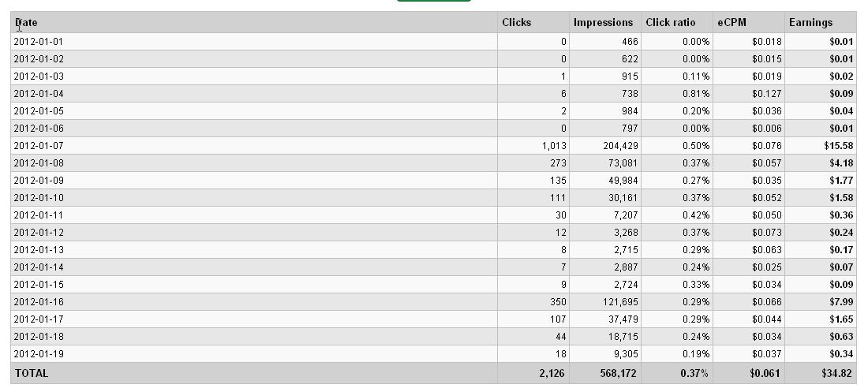Click the Click ratio column header

[670, 23]
